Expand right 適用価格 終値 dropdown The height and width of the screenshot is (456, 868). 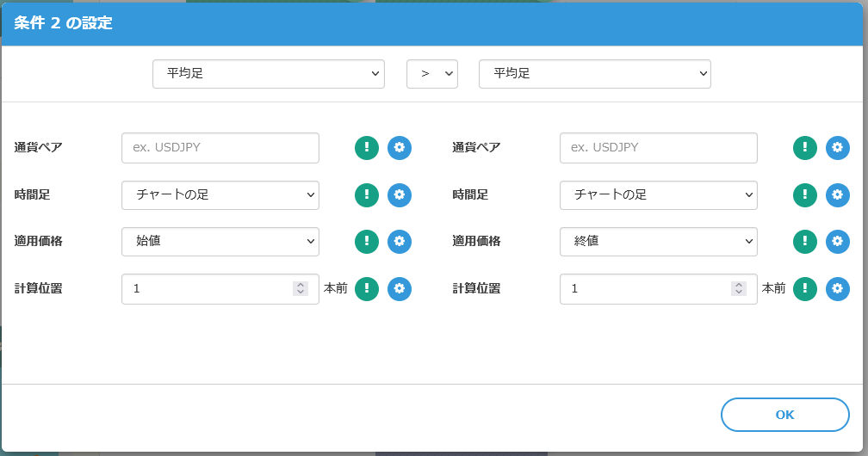point(658,242)
